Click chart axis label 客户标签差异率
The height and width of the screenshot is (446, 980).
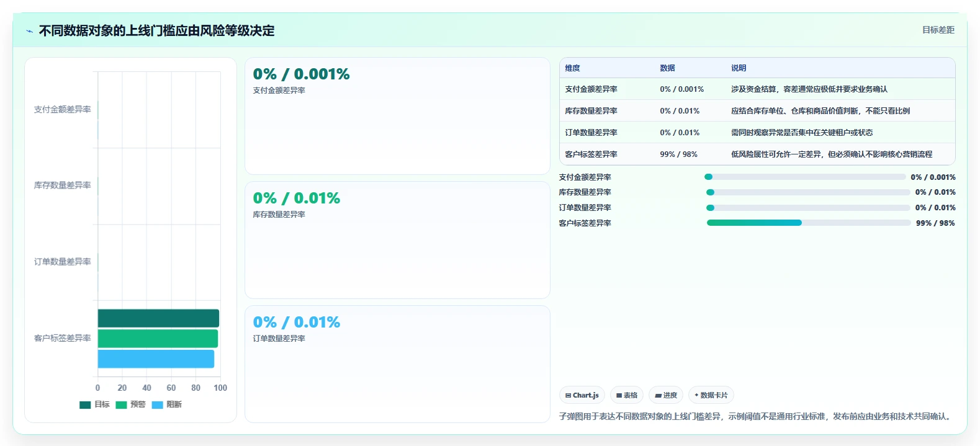pos(63,338)
